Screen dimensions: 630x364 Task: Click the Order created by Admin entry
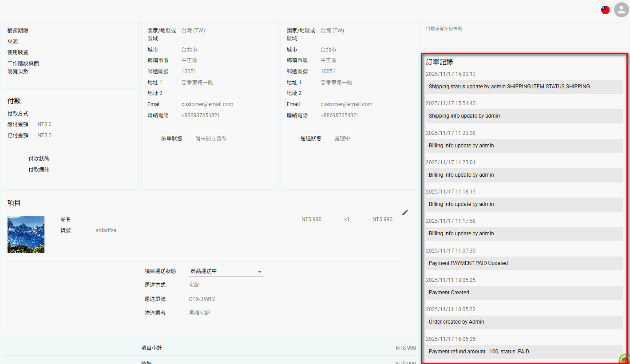tap(524, 322)
